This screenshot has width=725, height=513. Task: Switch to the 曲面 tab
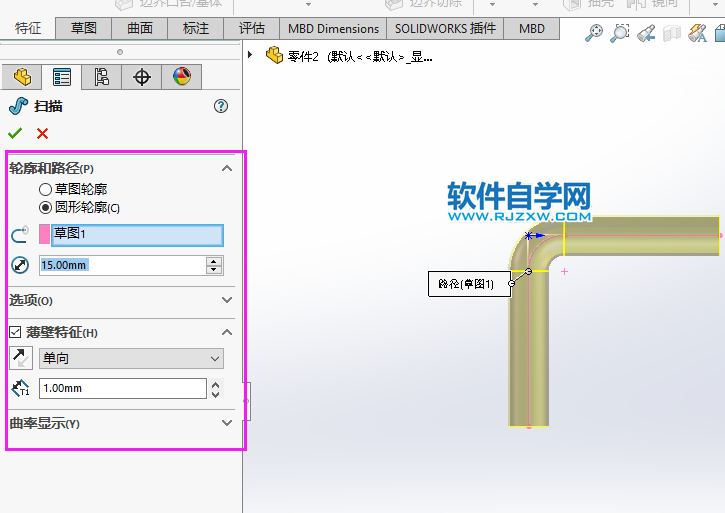point(140,29)
